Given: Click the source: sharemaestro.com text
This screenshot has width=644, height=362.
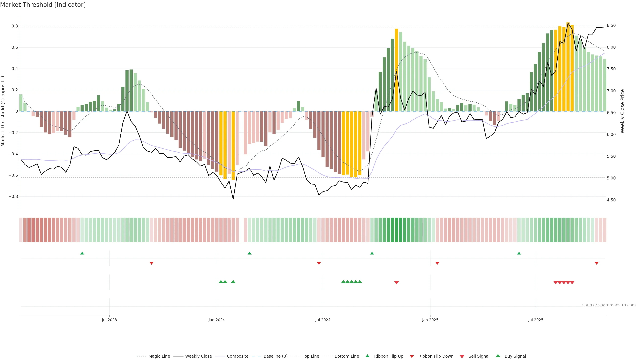Looking at the screenshot, I should (609, 305).
